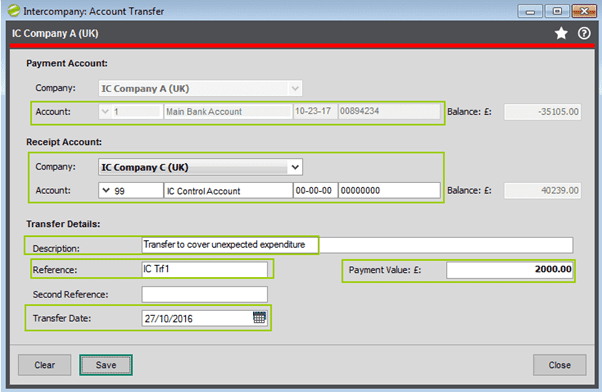Select payment sort code 10-23-17 field
The image size is (602, 392).
click(315, 112)
